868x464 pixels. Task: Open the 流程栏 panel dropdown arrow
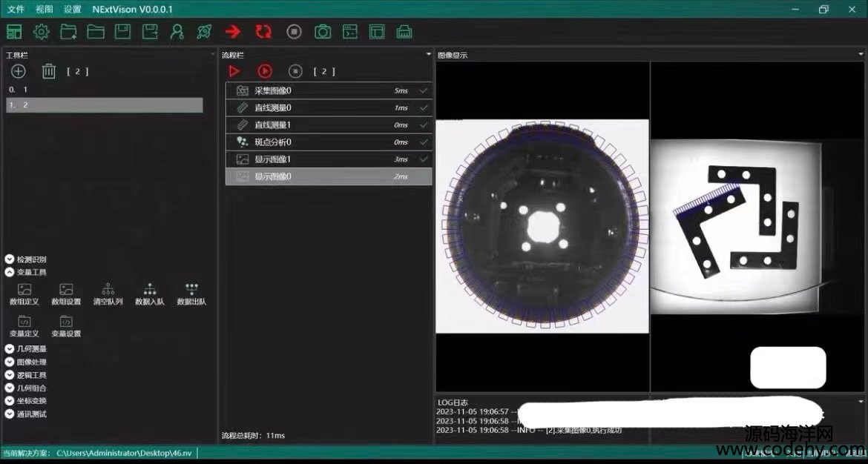click(x=428, y=54)
